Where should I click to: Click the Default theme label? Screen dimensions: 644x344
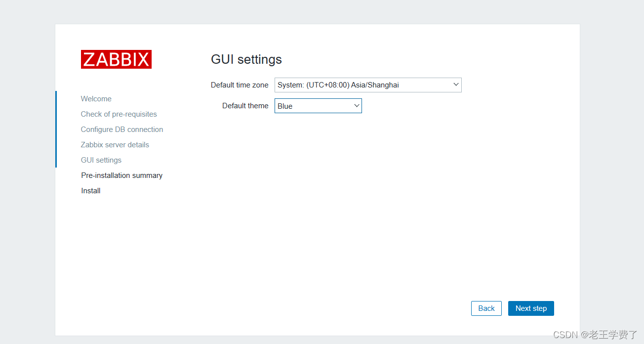click(x=245, y=106)
